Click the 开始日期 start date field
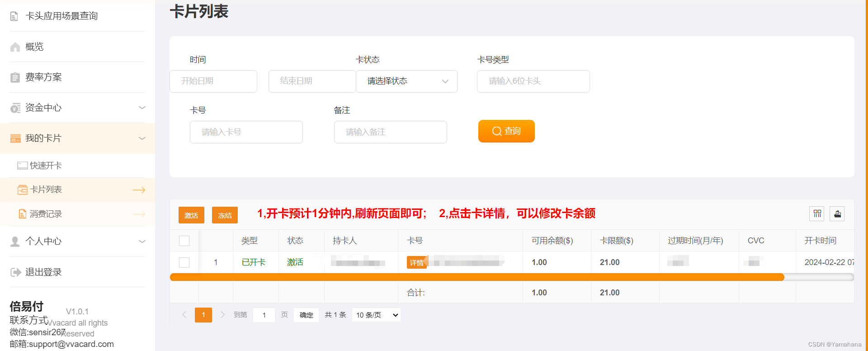This screenshot has width=868, height=351. [x=213, y=81]
